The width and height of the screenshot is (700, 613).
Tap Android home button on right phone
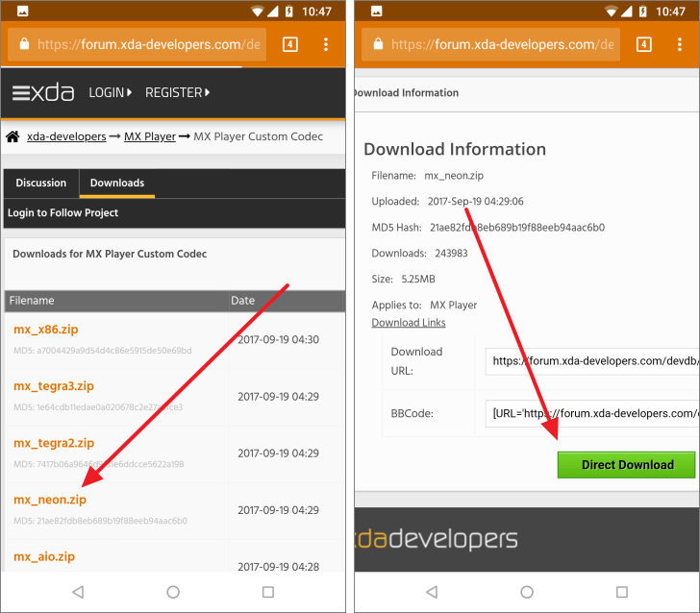point(527,592)
